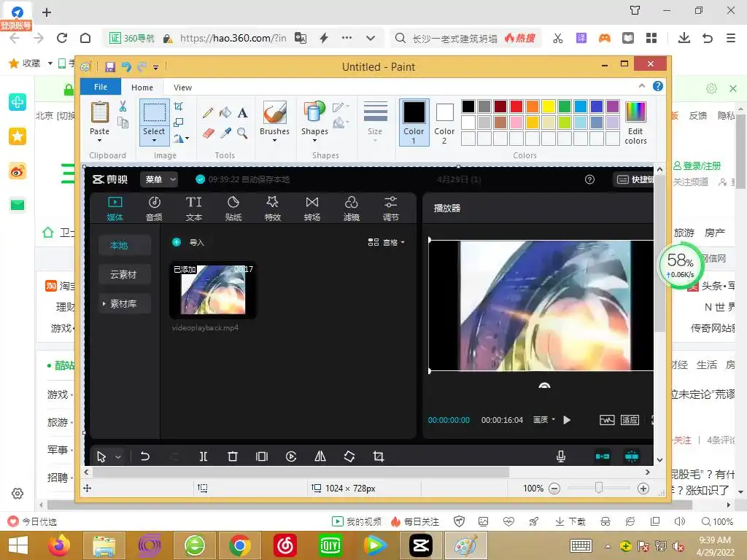This screenshot has width=747, height=560.
Task: Launch Firefox from the taskbar
Action: [x=59, y=545]
